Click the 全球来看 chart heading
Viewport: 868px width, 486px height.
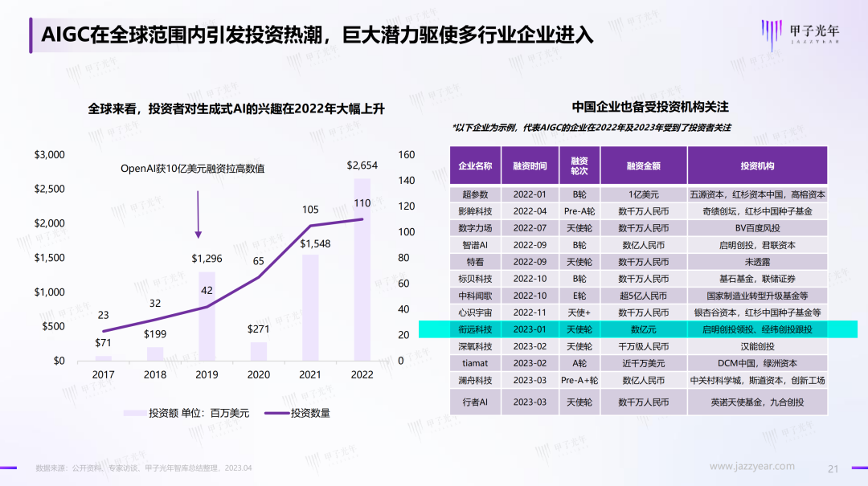(235, 108)
